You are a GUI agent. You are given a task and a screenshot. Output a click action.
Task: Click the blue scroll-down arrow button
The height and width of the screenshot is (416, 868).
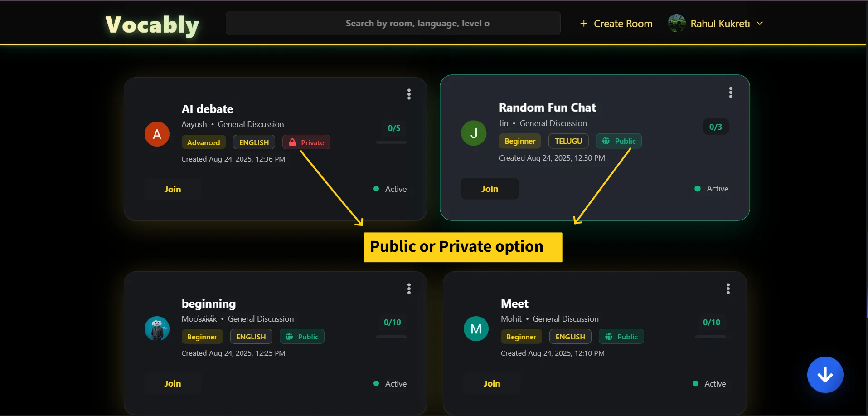pyautogui.click(x=824, y=375)
